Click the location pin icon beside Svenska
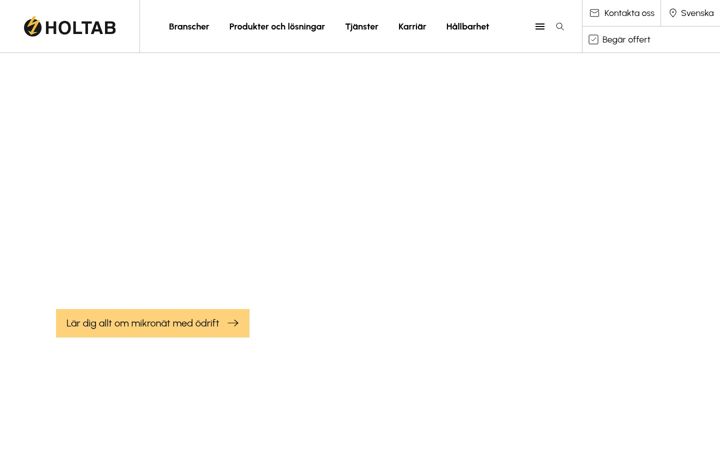Image resolution: width=720 pixels, height=450 pixels. point(673,13)
